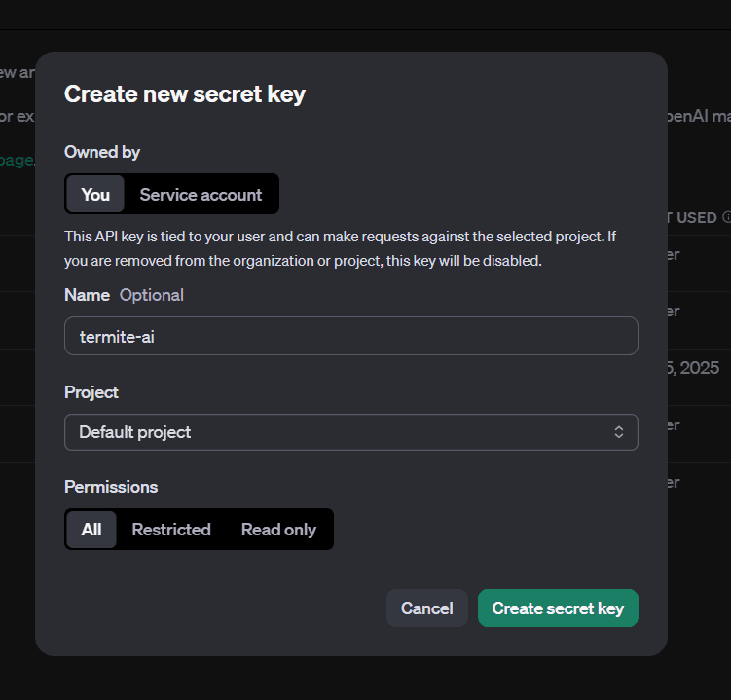
Task: Click the 2025 date in background table
Action: pyautogui.click(x=699, y=368)
